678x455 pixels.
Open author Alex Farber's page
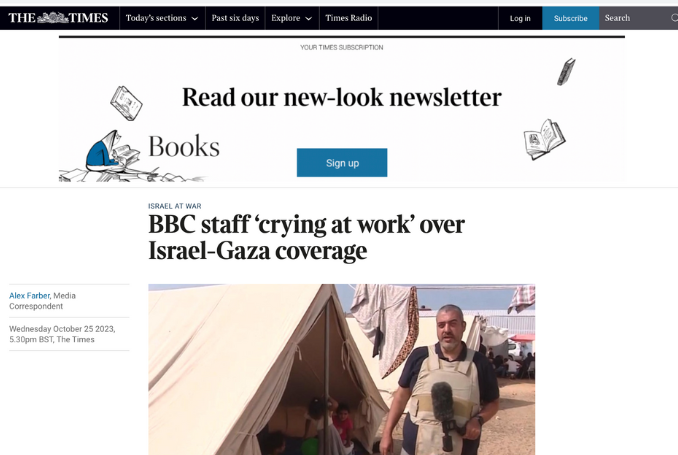(29, 295)
